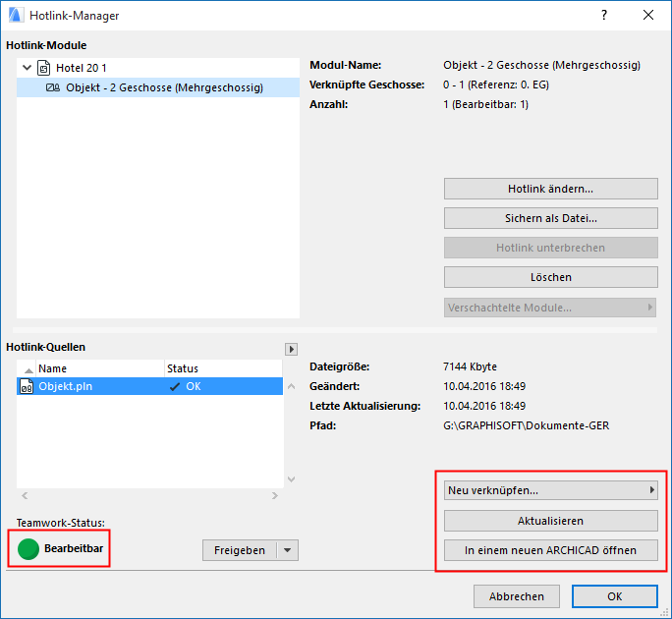The height and width of the screenshot is (619, 672).
Task: Click the help question mark icon
Action: click(604, 16)
